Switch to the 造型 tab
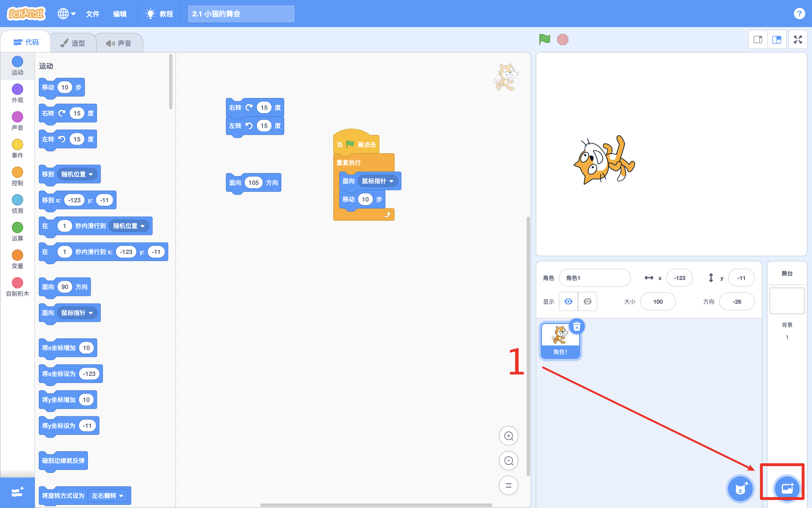 (73, 43)
